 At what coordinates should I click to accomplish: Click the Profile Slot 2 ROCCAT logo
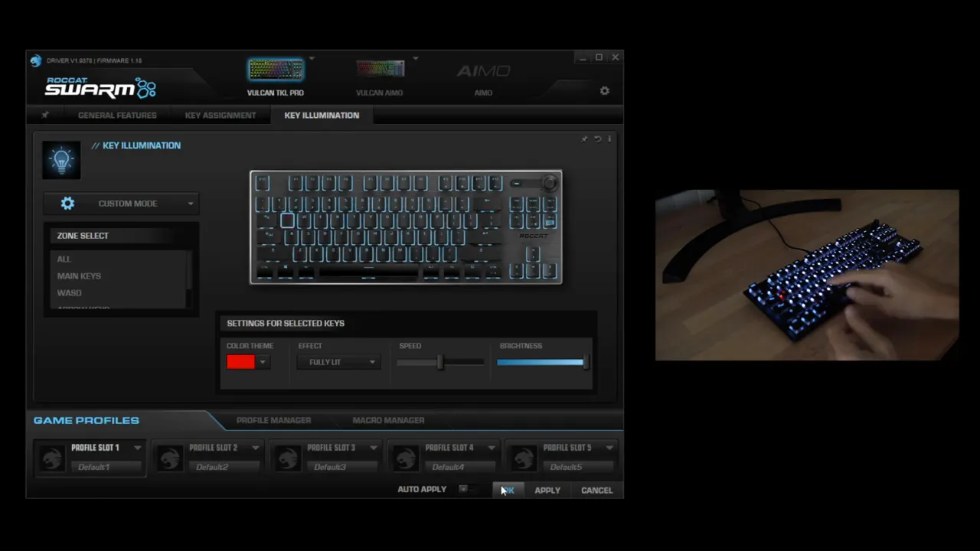pos(170,458)
